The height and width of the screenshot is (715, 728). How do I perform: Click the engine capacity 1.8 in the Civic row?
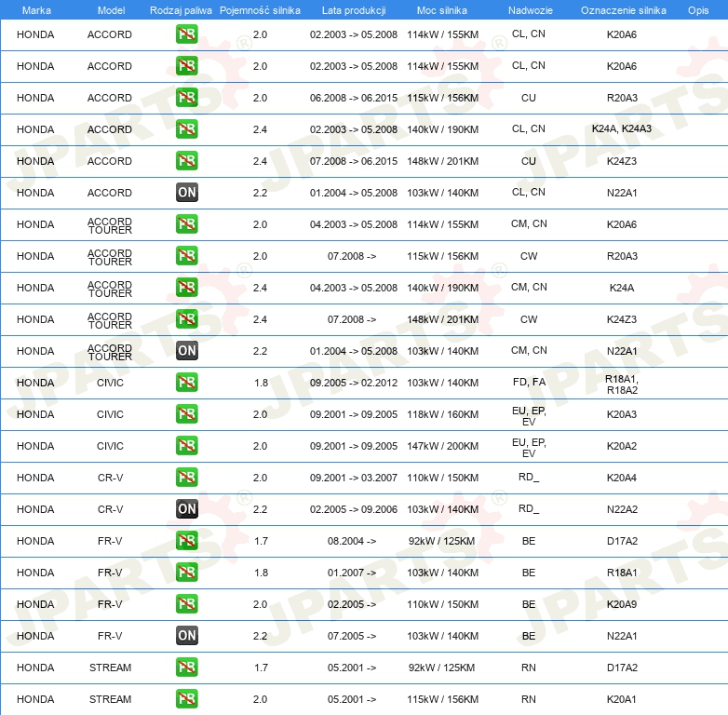point(261,383)
